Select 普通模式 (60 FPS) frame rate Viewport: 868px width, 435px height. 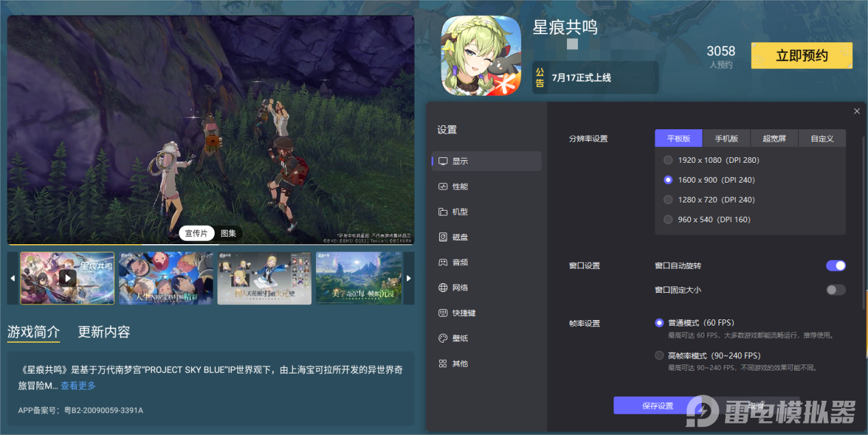coord(659,323)
